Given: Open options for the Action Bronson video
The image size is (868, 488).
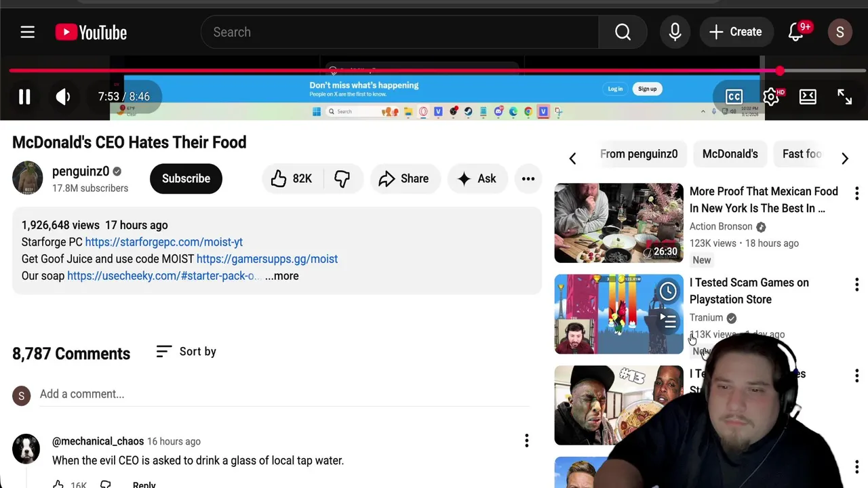Looking at the screenshot, I should pos(856,193).
